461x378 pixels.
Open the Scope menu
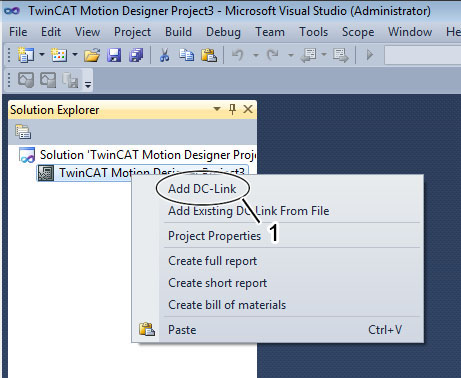click(358, 32)
